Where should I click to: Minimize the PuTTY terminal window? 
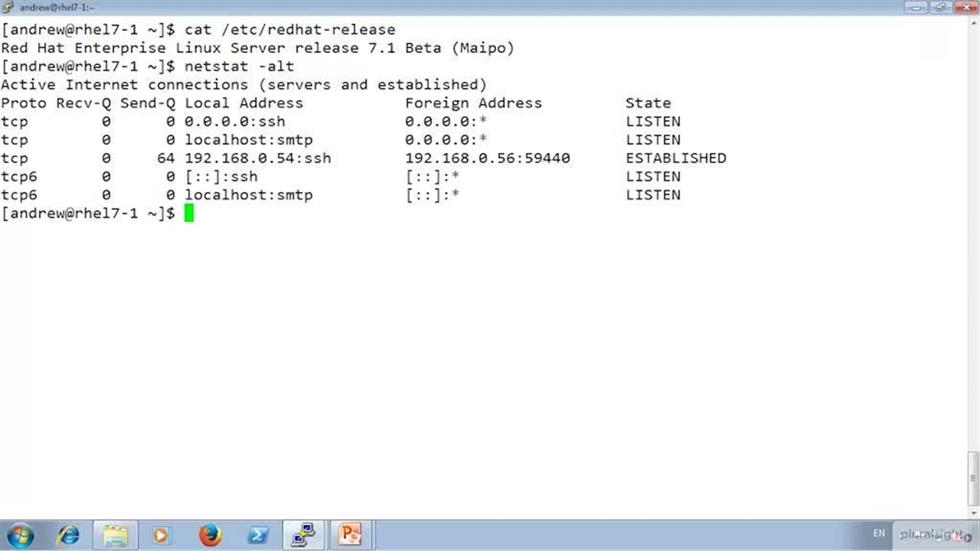coord(915,8)
